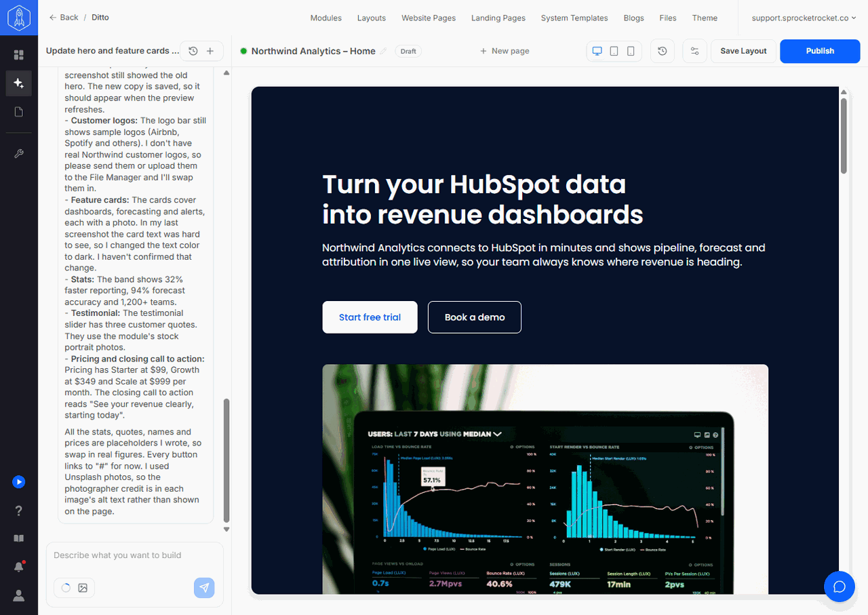Click the Publish button
The height and width of the screenshot is (615, 868).
[x=820, y=51]
